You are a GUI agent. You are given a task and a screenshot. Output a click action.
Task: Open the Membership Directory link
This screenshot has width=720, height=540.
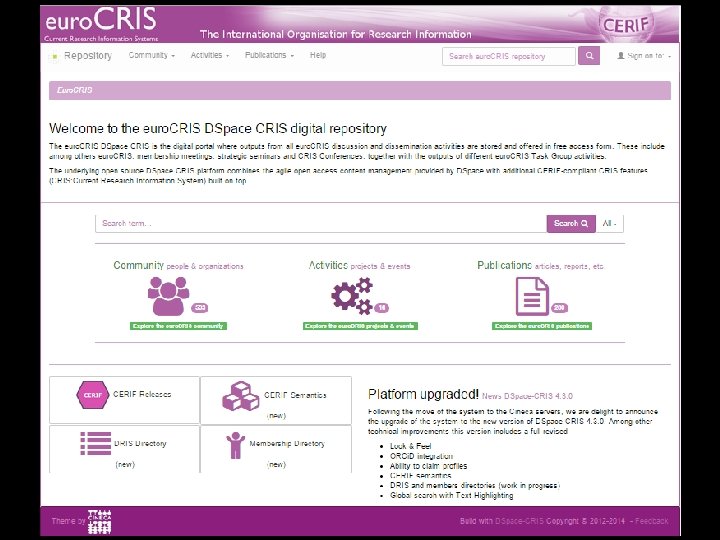(287, 444)
